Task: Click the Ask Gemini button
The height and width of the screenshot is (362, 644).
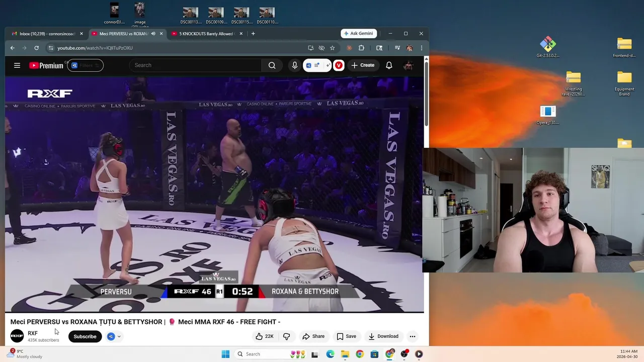Action: pos(359,33)
